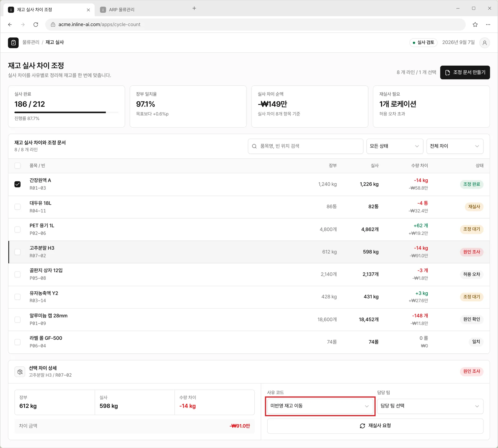
Task: Bookmark page with the star icon
Action: pos(475,25)
